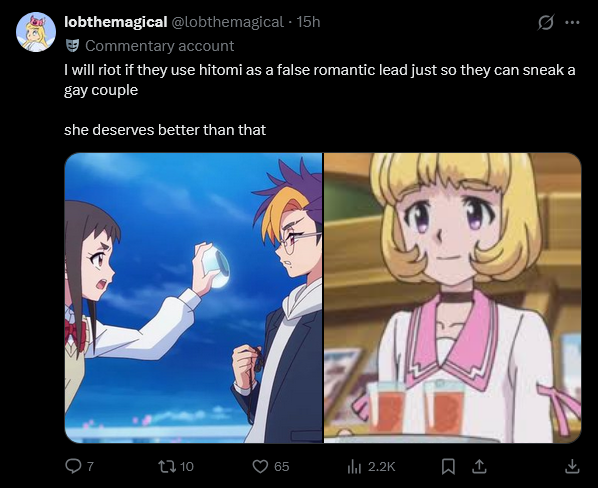This screenshot has height=488, width=598.
Task: Click the reply speech bubble icon
Action: [72, 466]
